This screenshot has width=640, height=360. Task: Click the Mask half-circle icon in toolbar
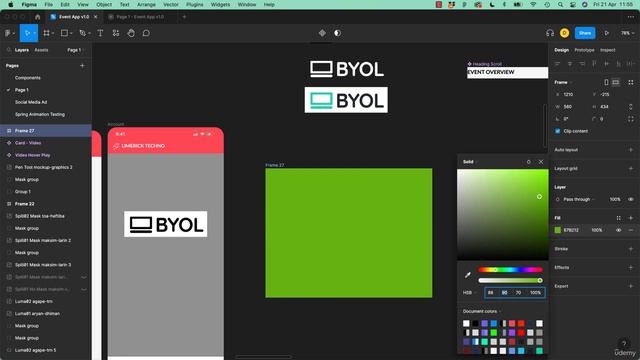pos(338,33)
